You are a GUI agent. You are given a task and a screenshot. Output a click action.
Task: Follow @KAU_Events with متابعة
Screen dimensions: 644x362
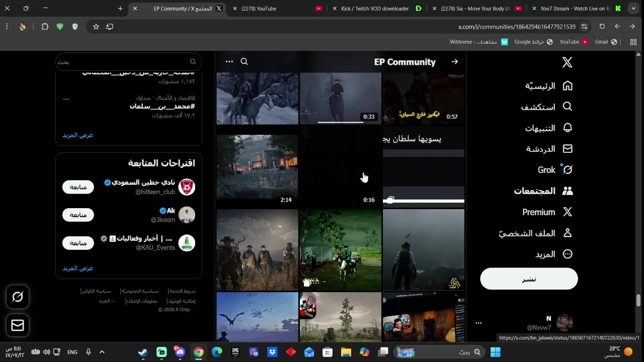(x=78, y=243)
